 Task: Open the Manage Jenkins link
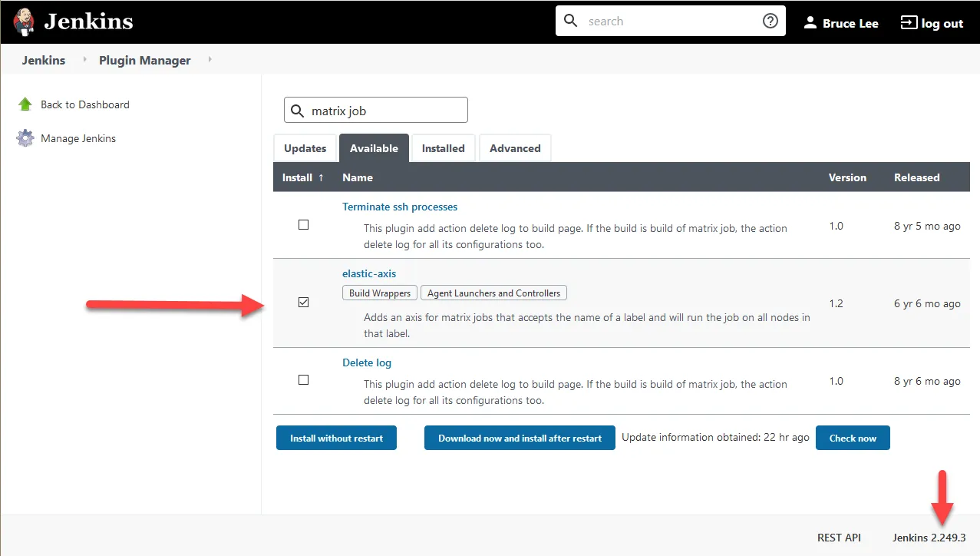(78, 138)
